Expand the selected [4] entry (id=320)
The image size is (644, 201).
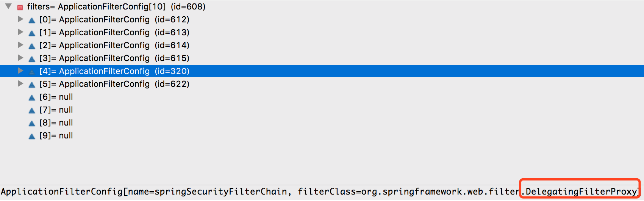pos(20,71)
